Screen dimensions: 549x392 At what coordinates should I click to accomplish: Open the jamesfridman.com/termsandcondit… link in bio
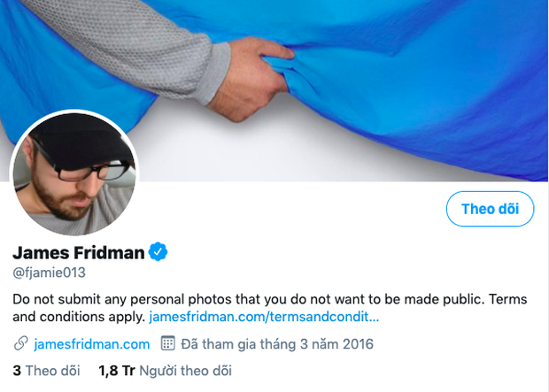pos(264,316)
